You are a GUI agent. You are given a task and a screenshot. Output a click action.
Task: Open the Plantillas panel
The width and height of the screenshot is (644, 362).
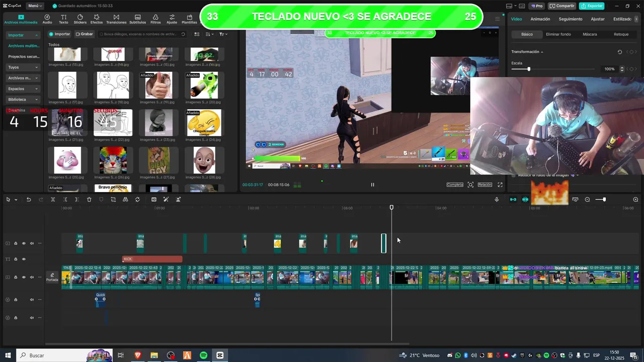(x=189, y=19)
